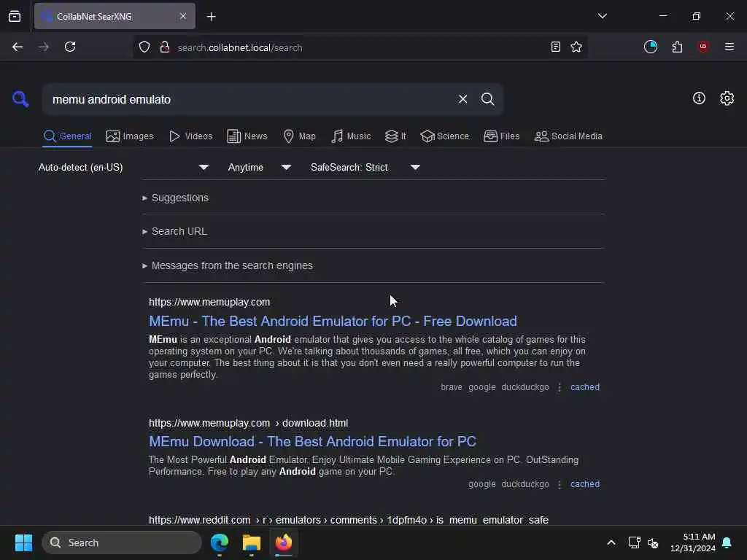
Task: Close the CollabNet SearXNG tab
Action: point(183,16)
